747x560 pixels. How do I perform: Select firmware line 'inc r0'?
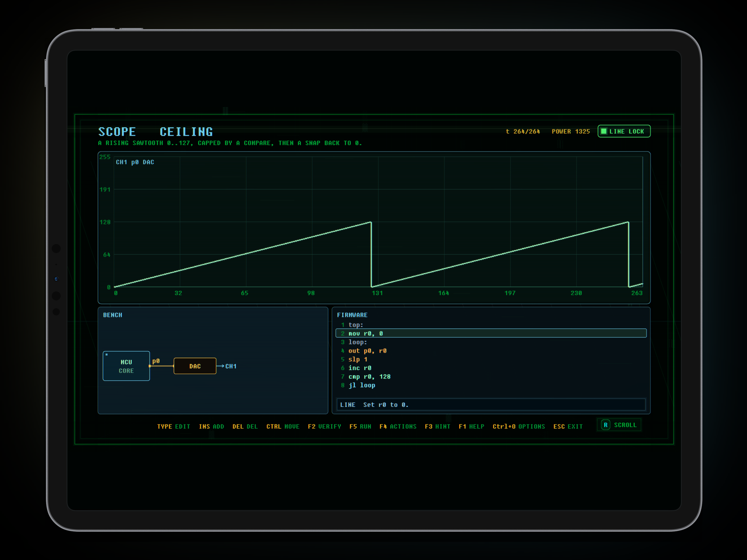pyautogui.click(x=491, y=368)
